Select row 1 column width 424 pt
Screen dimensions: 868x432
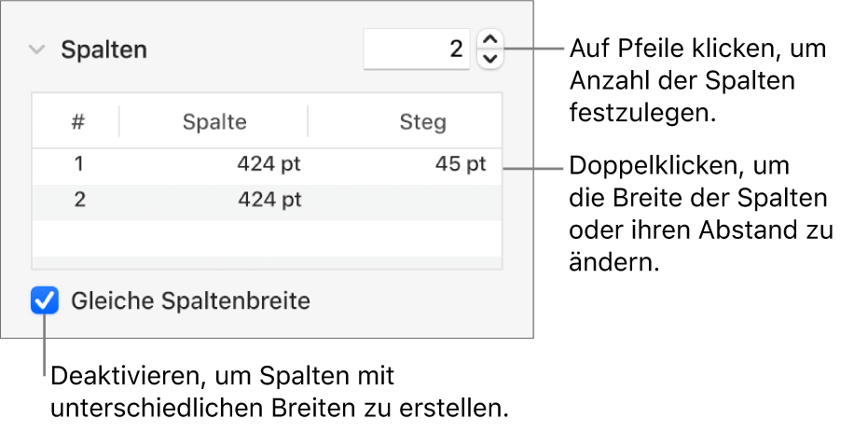point(269,165)
